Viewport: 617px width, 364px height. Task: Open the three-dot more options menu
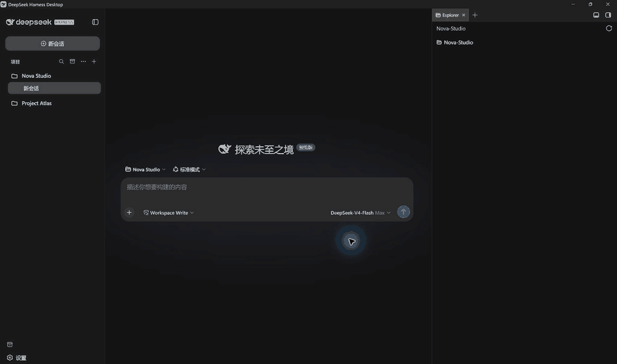pos(83,62)
